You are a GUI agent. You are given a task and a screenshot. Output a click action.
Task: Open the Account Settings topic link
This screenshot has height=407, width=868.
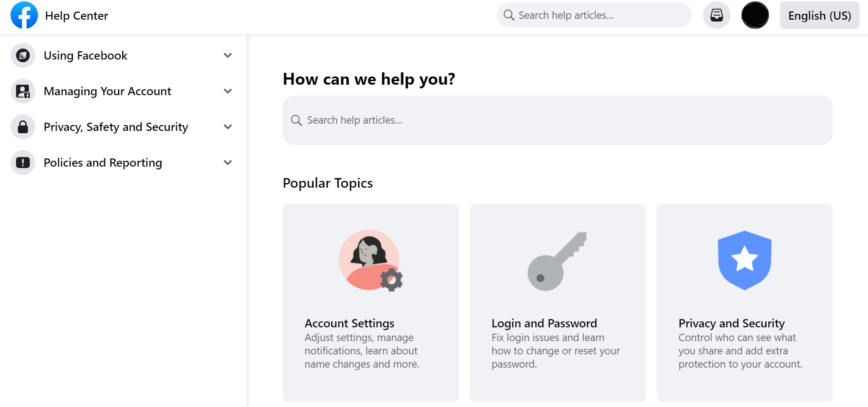point(371,303)
